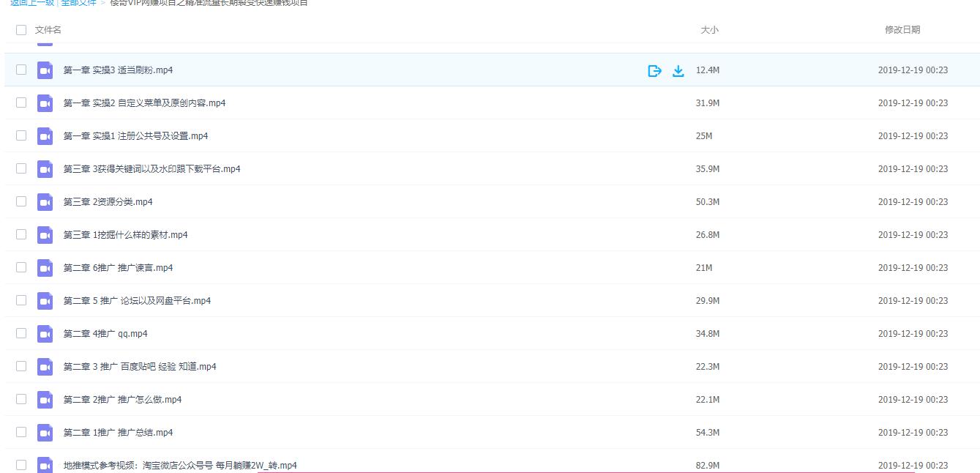Click video icon beside 第二章 4推广 qq.mp4
Screen dimensions: 980x473
pos(45,334)
